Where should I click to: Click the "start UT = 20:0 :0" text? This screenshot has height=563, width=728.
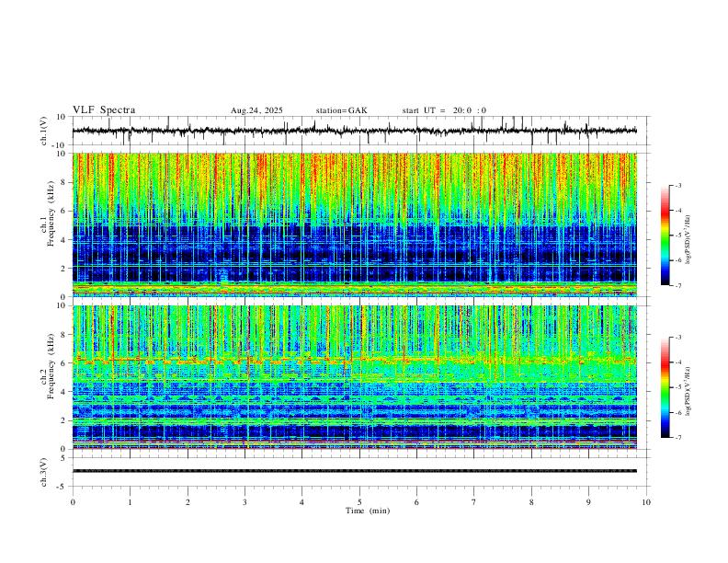coord(444,110)
